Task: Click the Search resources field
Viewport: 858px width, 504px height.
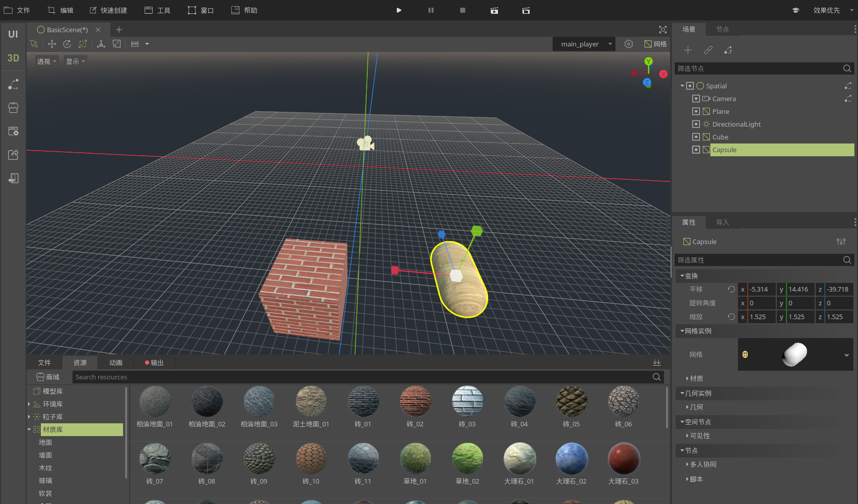Action: (x=361, y=377)
